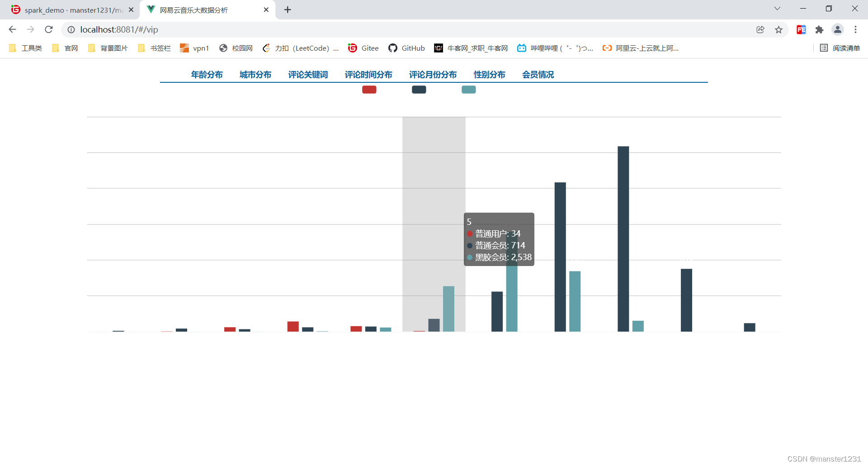The image size is (868, 466).
Task: Switch to 性别分布 page
Action: coord(489,75)
